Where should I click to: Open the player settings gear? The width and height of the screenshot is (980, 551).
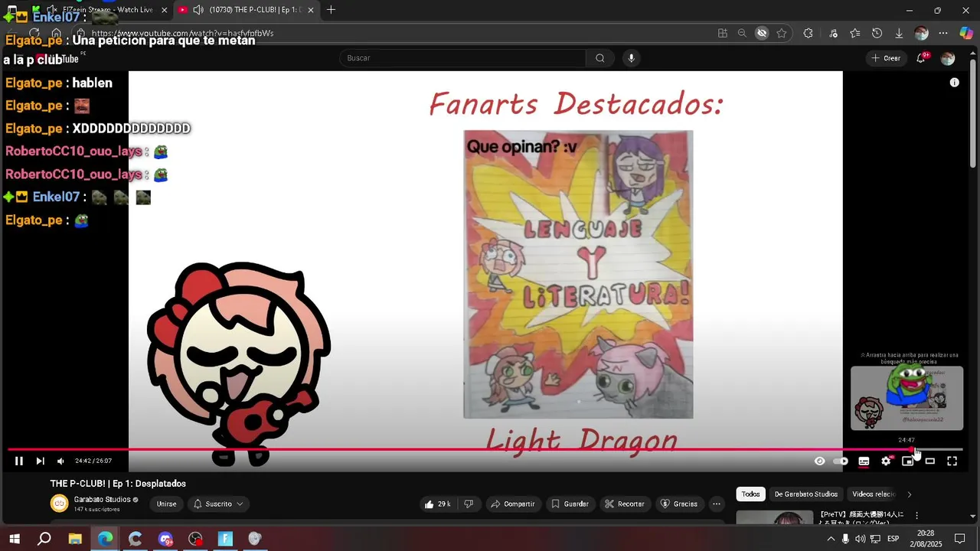(886, 461)
